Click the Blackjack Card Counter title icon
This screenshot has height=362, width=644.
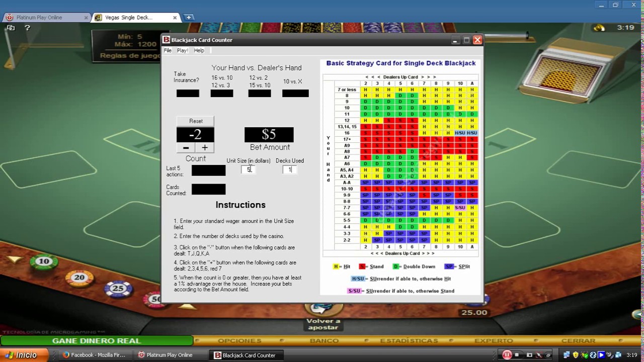pyautogui.click(x=167, y=40)
